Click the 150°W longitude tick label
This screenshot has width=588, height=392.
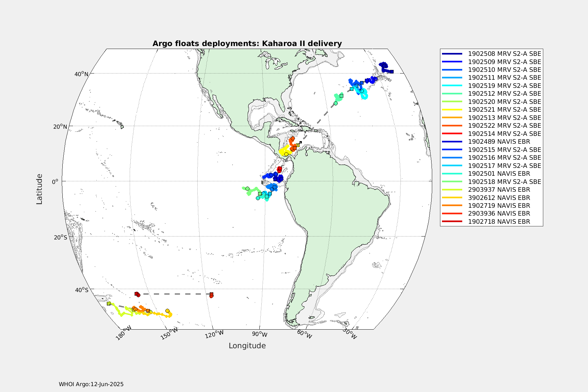coord(169,334)
